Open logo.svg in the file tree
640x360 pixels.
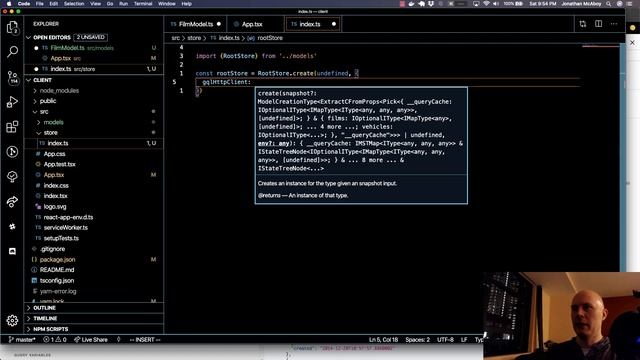94,207
